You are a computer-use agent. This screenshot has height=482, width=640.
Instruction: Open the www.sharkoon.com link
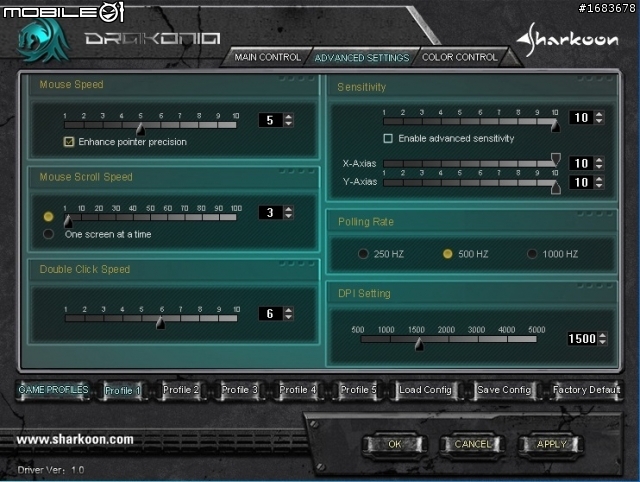coord(75,440)
